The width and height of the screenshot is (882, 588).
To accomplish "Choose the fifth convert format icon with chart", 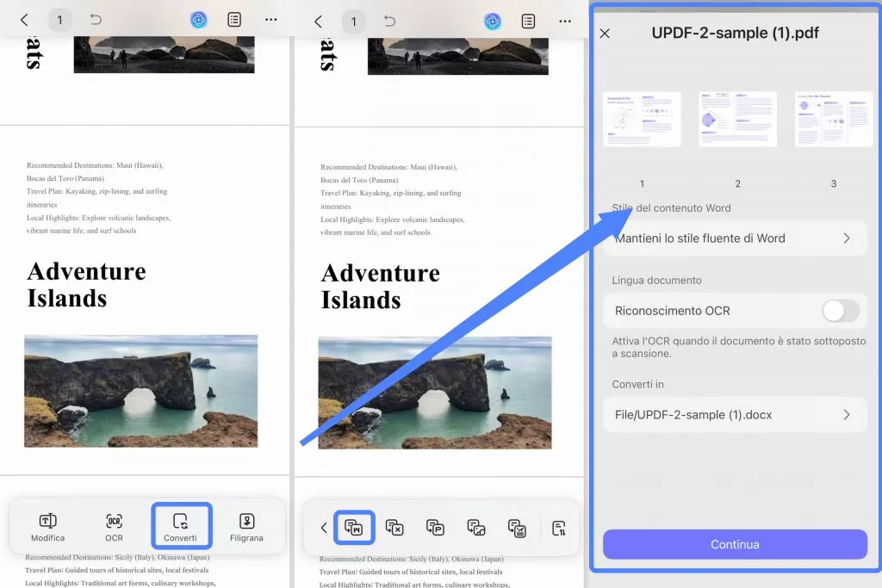I will (x=517, y=528).
